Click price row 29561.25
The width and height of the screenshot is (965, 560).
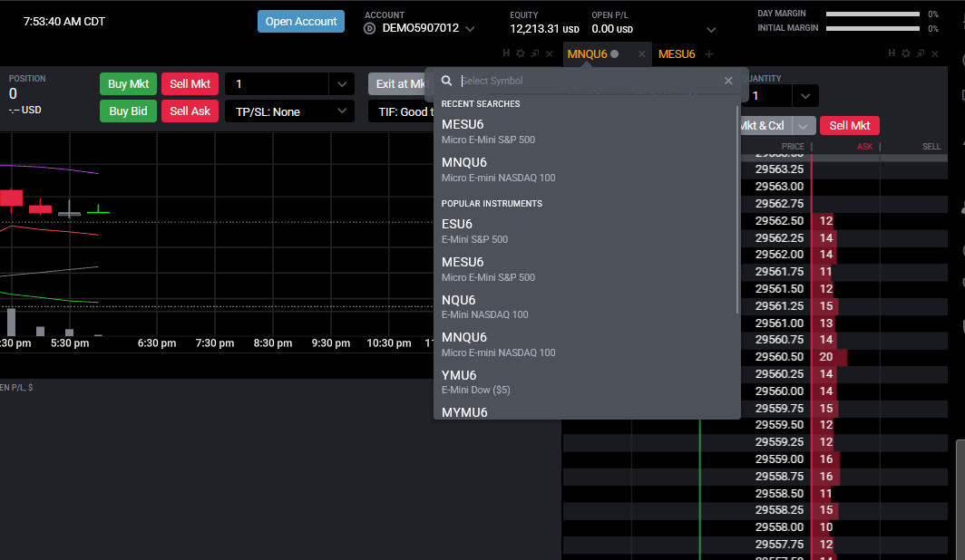click(x=779, y=305)
